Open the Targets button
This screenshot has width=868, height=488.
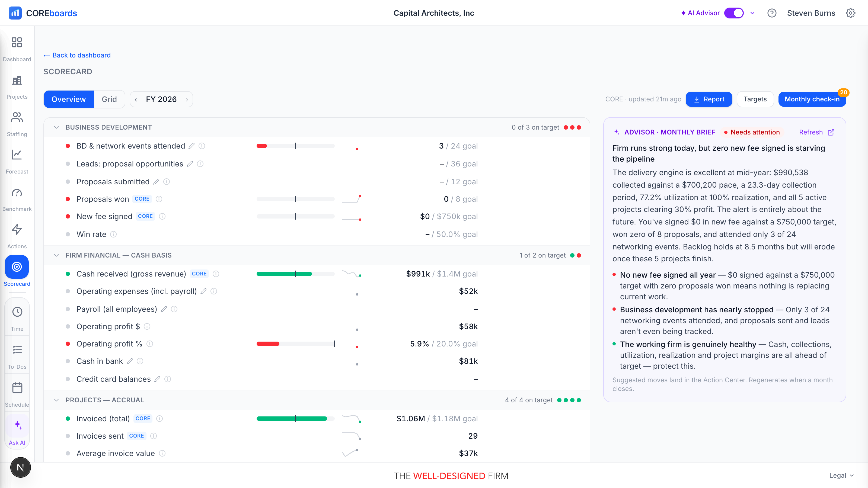755,99
